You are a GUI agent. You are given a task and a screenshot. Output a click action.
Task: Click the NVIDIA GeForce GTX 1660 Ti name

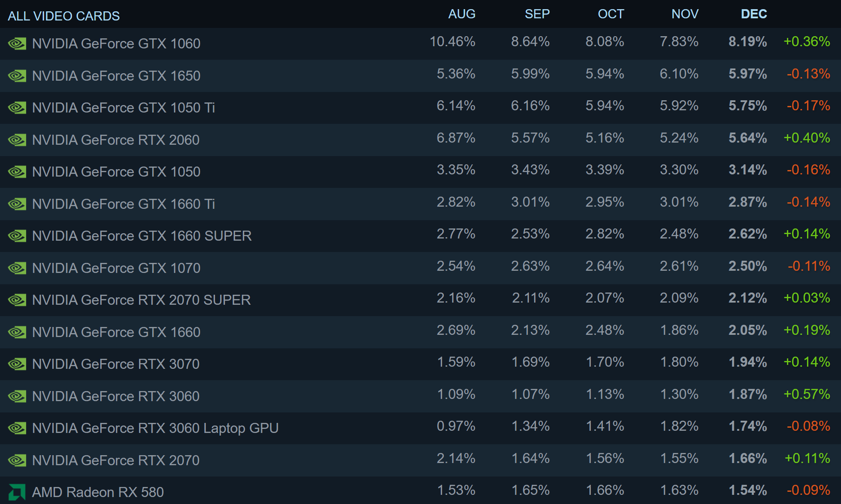[124, 204]
